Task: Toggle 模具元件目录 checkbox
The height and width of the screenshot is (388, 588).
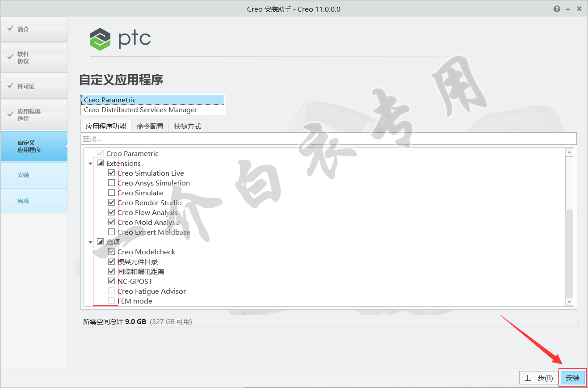Action: coord(111,261)
